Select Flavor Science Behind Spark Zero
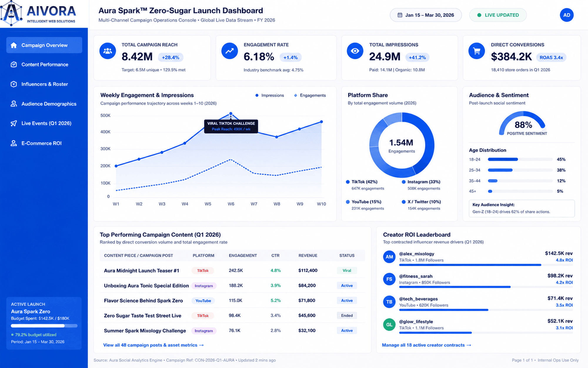The image size is (588, 368). point(232,301)
